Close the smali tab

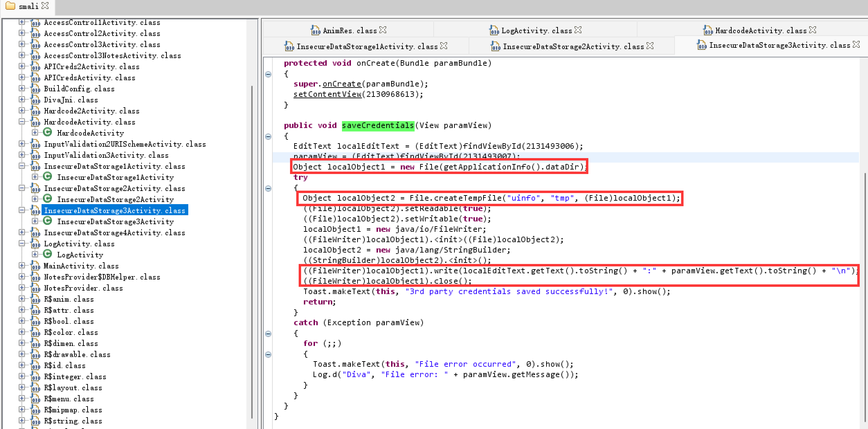pos(45,6)
